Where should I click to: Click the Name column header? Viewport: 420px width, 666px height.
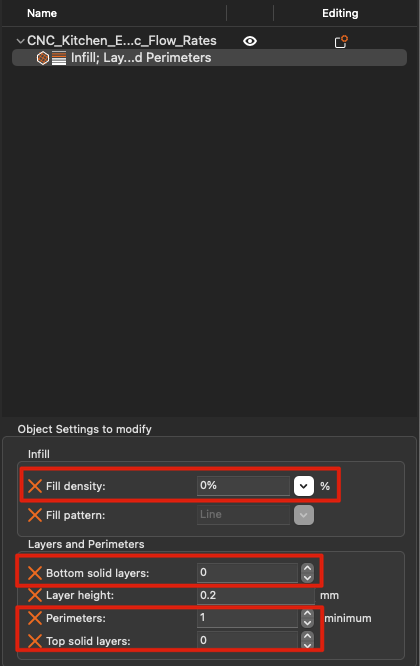pyautogui.click(x=42, y=13)
